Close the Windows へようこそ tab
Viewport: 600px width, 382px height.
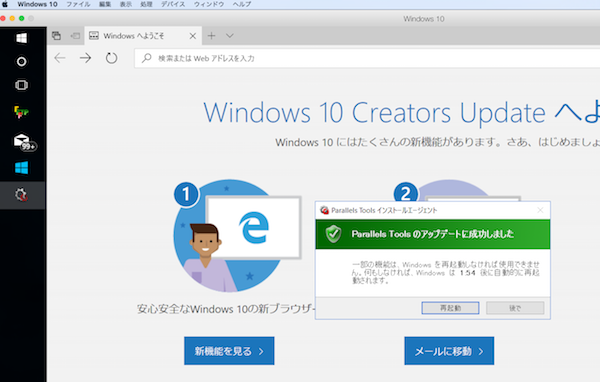(193, 36)
